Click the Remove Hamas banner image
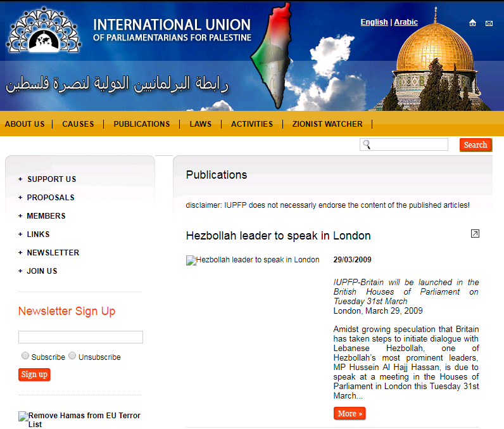Viewport: 504px width, 429px height. (x=80, y=419)
